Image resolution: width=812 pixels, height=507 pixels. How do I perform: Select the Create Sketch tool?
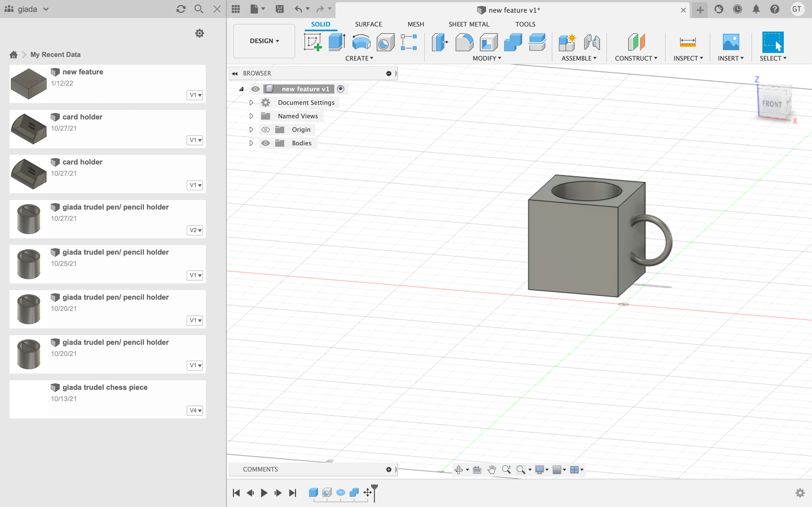click(x=313, y=42)
